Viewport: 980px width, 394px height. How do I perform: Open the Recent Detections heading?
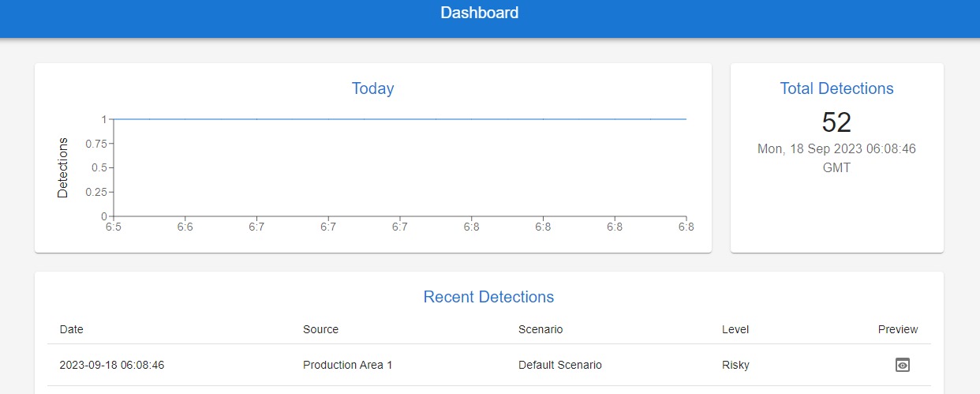pyautogui.click(x=488, y=297)
